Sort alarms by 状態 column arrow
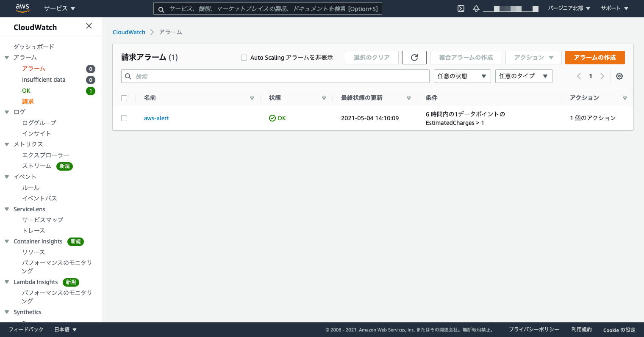This screenshot has width=644, height=337. (324, 98)
